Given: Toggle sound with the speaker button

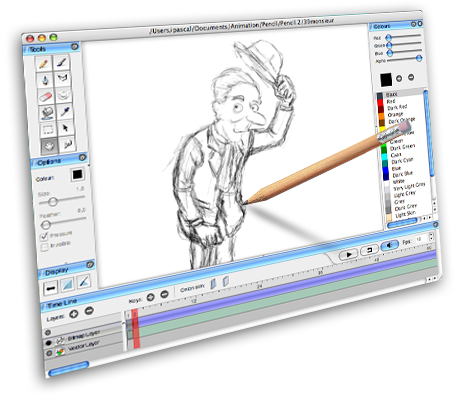Looking at the screenshot, I should click(390, 246).
